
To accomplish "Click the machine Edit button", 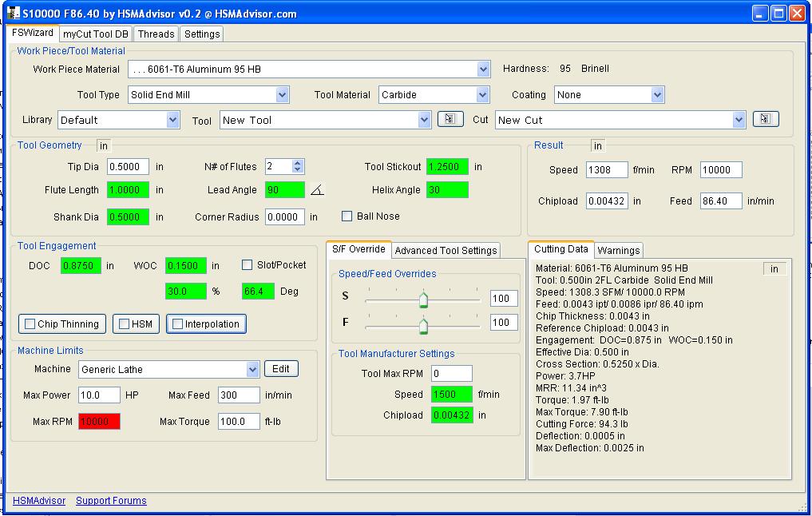I will [281, 369].
